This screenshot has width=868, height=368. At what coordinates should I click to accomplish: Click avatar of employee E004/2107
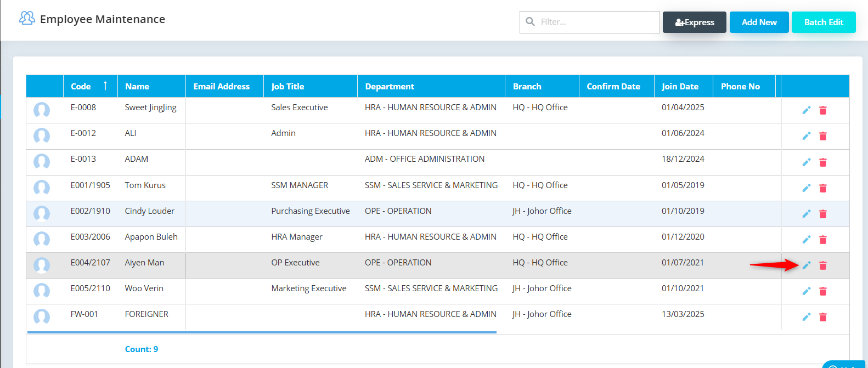tap(42, 265)
